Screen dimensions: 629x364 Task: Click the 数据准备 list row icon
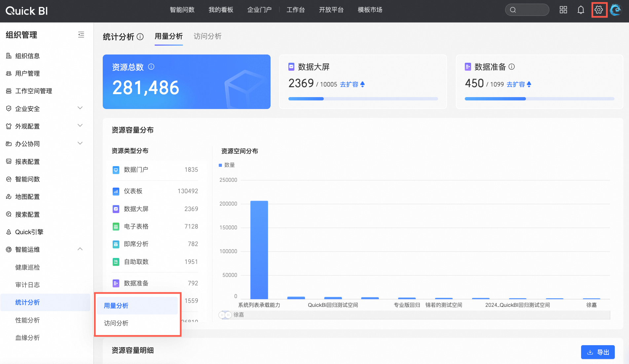pos(116,283)
